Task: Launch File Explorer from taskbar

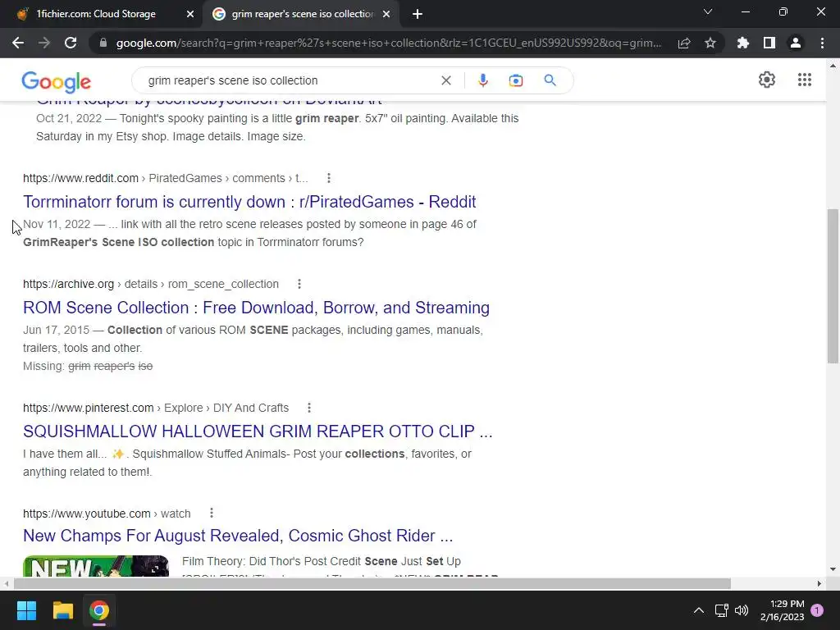Action: point(62,610)
